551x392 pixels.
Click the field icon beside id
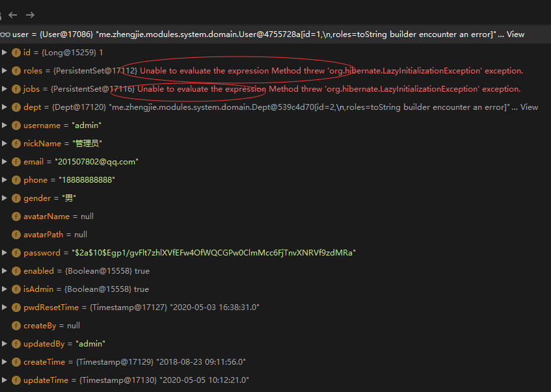[16, 53]
